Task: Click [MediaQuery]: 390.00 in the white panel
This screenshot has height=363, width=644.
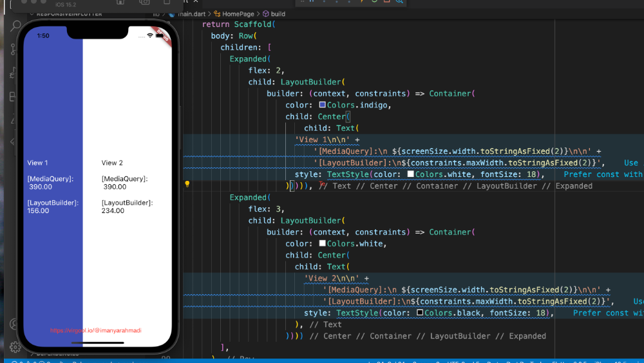Action: (x=124, y=183)
